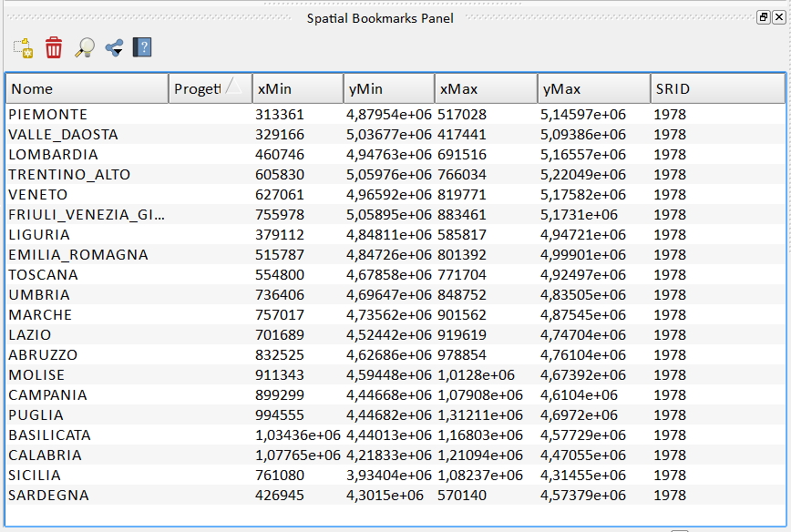Screen dimensions: 791x532
Task: Sort by the Nome column header
Action: pyautogui.click(x=87, y=88)
